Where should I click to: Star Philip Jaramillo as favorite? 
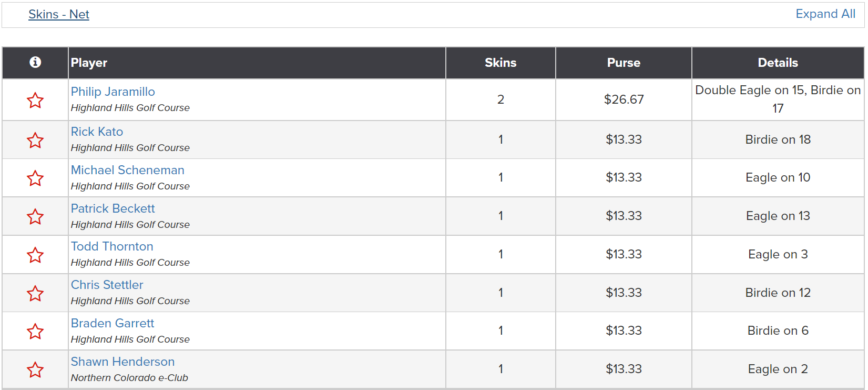click(35, 100)
